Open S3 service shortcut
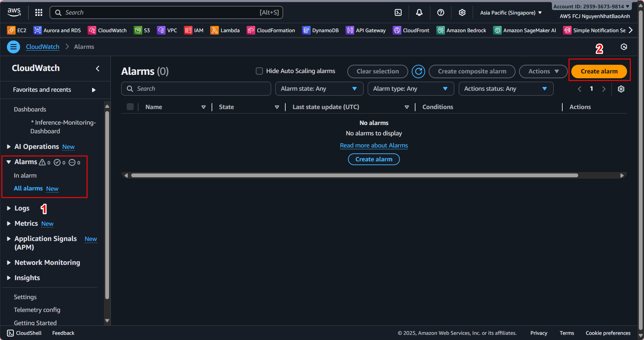644x340 pixels. point(142,30)
